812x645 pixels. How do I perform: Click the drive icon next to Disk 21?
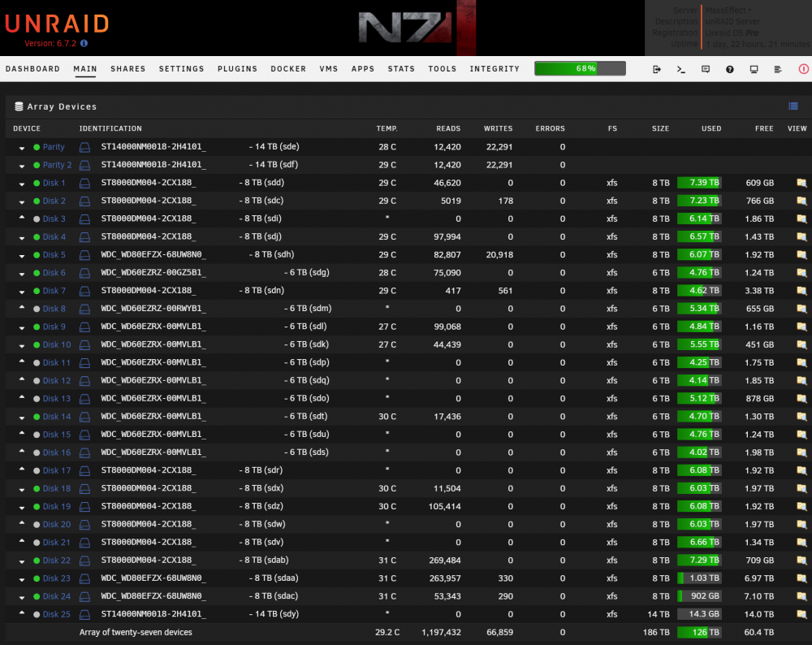(85, 543)
